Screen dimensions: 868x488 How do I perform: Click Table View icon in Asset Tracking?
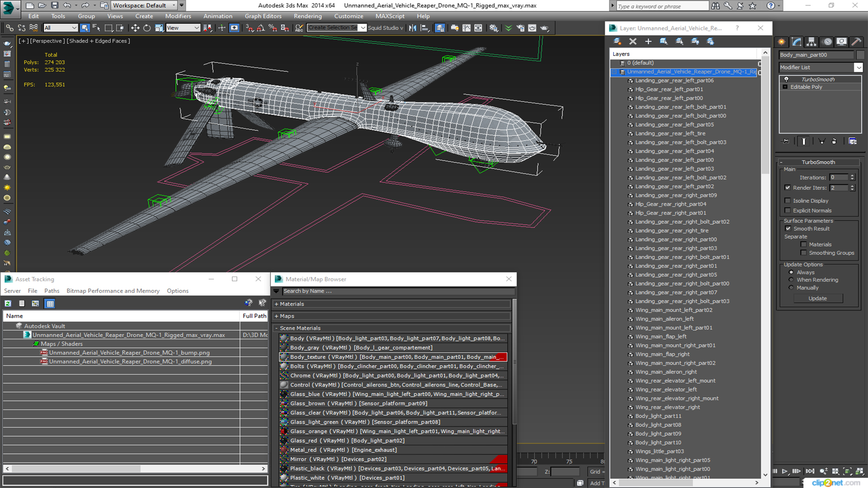(x=50, y=304)
